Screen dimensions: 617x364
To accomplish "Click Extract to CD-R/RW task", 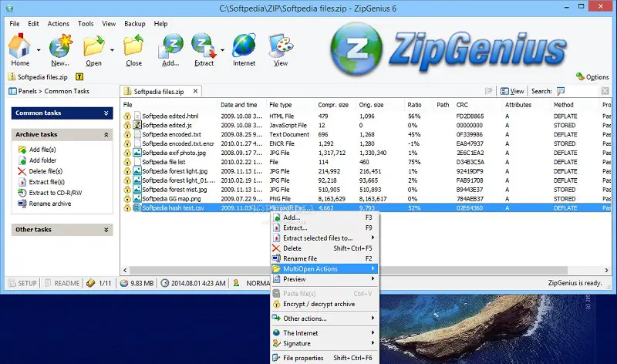I will pyautogui.click(x=50, y=193).
